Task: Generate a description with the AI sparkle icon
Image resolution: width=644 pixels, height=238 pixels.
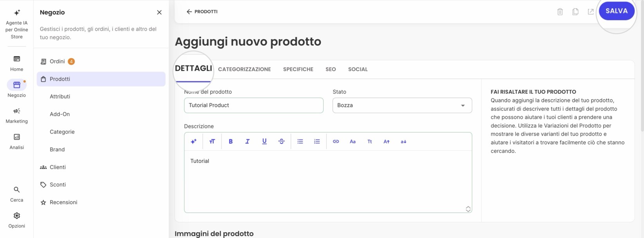Action: [x=193, y=141]
